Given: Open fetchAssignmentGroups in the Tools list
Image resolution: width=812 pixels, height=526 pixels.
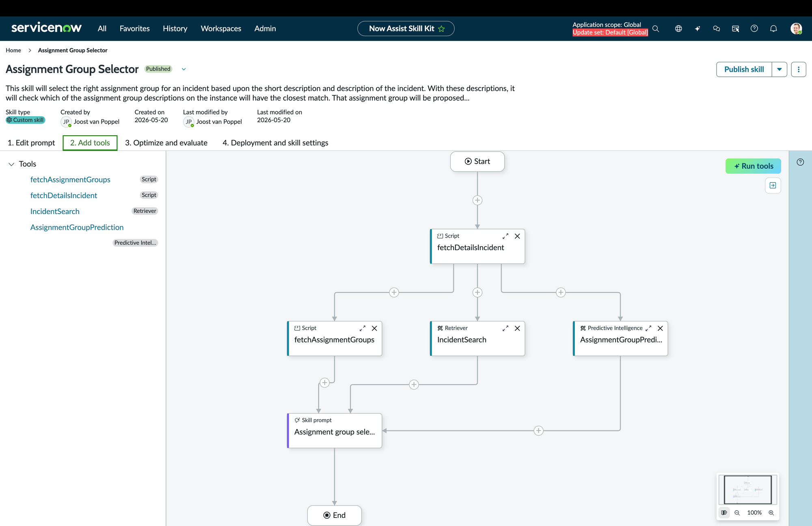Looking at the screenshot, I should click(x=70, y=180).
